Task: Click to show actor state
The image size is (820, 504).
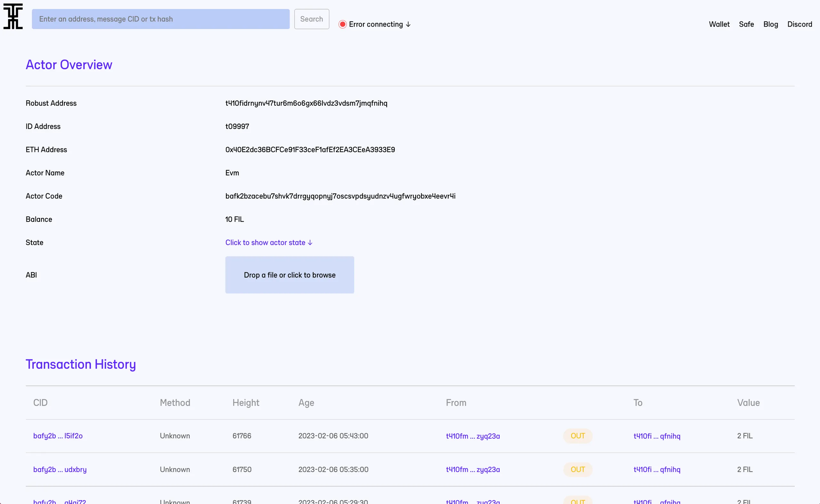Action: pos(268,242)
